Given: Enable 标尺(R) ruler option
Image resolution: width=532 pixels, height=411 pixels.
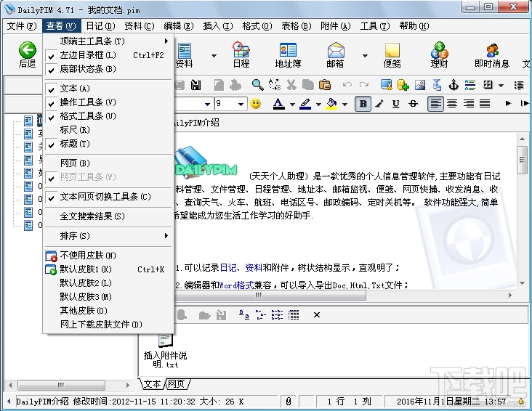Looking at the screenshot, I should click(108, 130).
